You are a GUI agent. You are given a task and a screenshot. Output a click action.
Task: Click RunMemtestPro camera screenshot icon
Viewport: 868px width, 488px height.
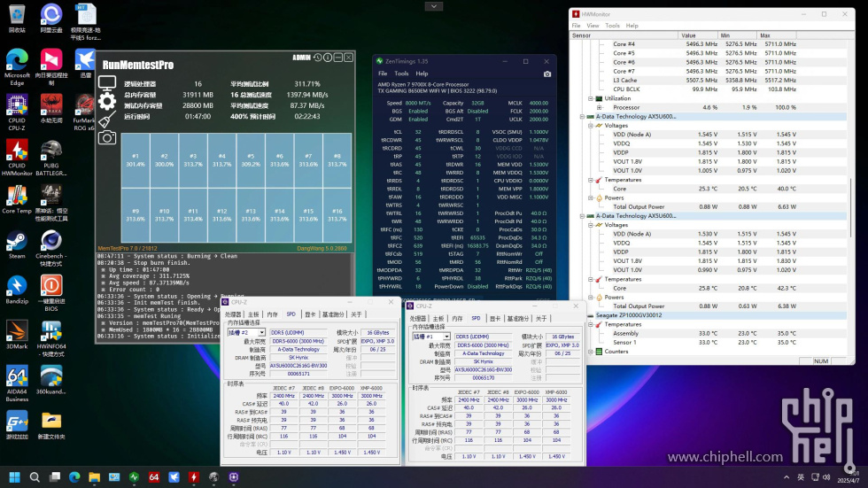[107, 137]
